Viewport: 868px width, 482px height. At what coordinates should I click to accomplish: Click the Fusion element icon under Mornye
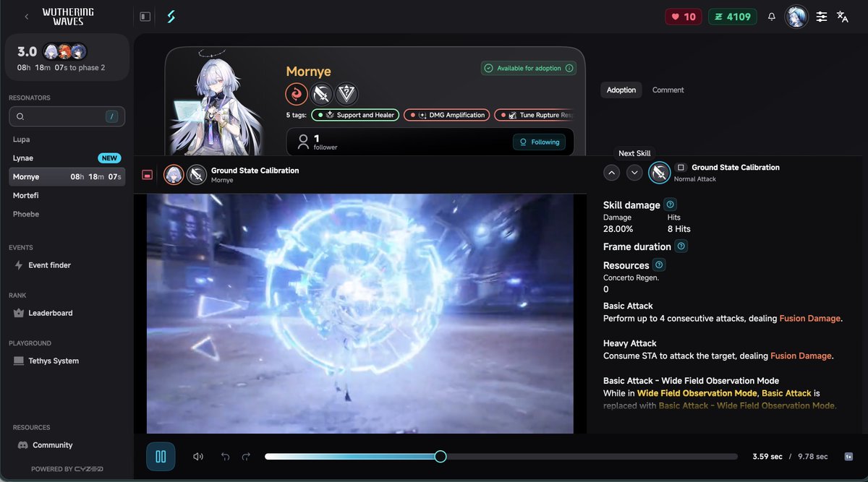(x=297, y=94)
